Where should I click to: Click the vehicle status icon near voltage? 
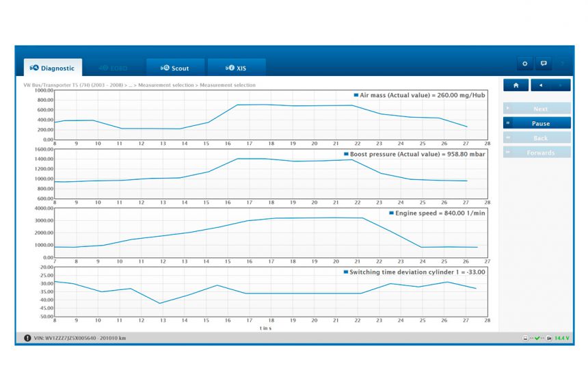tap(548, 339)
